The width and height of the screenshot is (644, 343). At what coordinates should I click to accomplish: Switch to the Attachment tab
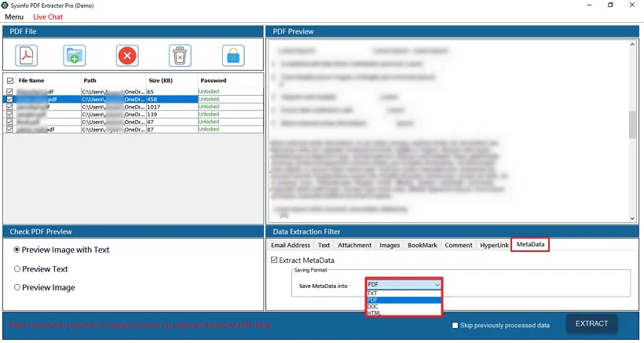(354, 245)
